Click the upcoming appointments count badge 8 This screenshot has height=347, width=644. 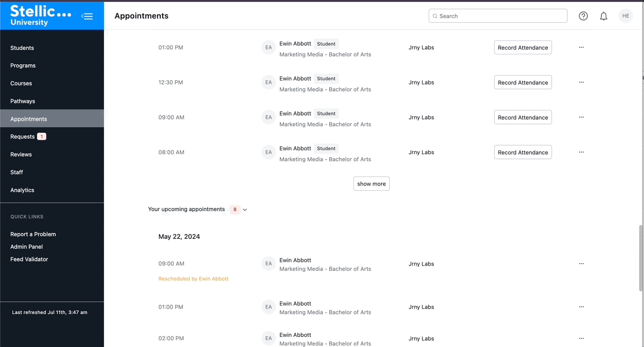click(x=235, y=210)
